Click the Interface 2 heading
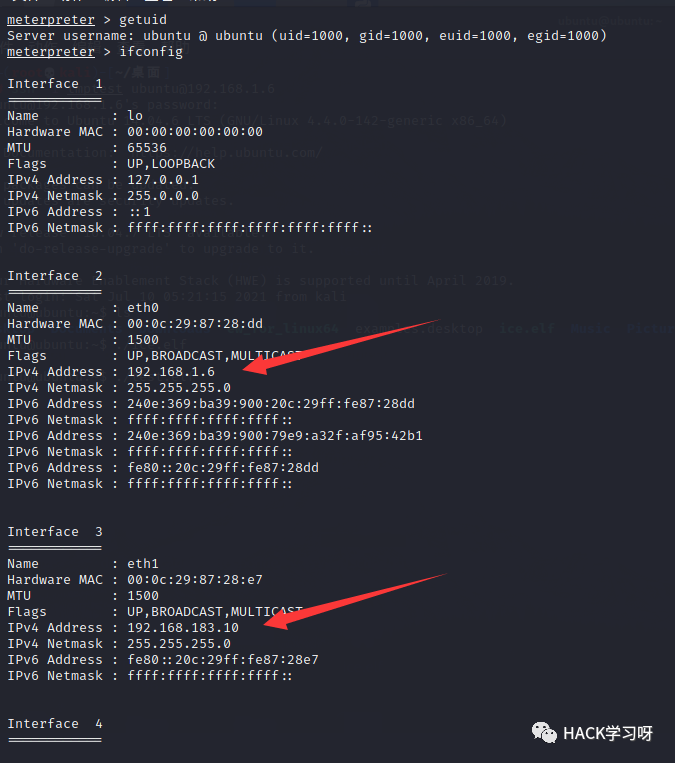 click(x=55, y=276)
